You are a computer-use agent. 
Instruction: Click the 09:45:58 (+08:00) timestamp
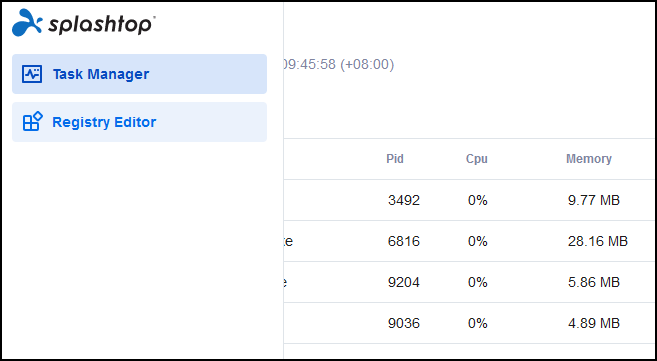[x=339, y=64]
